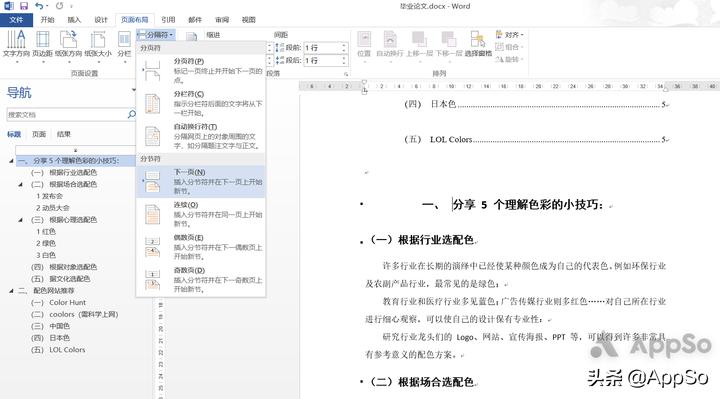Choose 分栏符(C) column break option
720x399 pixels.
[201, 103]
